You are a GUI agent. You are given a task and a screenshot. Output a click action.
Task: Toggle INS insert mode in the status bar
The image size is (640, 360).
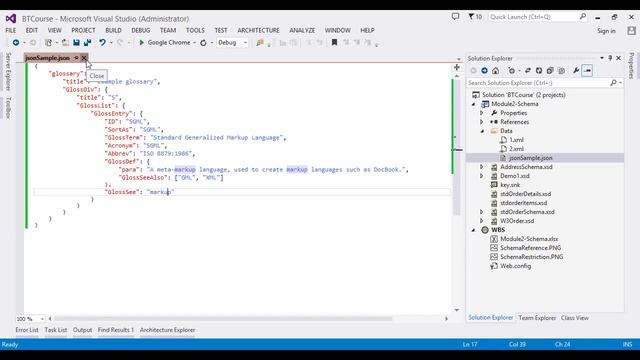point(627,344)
